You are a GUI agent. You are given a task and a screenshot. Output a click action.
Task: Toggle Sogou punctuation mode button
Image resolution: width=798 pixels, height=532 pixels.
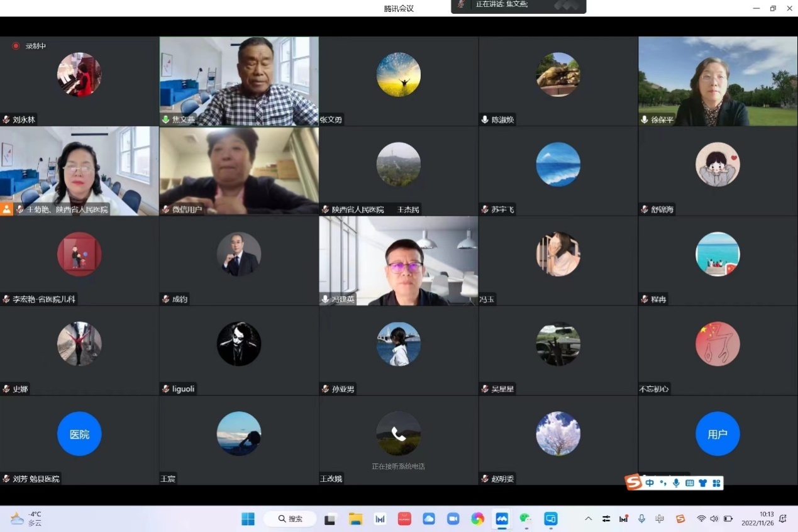click(663, 483)
